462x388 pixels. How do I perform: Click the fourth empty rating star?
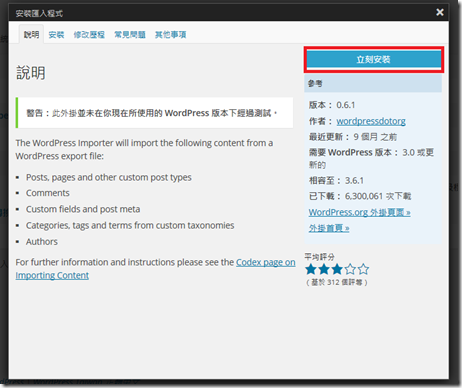(350, 269)
